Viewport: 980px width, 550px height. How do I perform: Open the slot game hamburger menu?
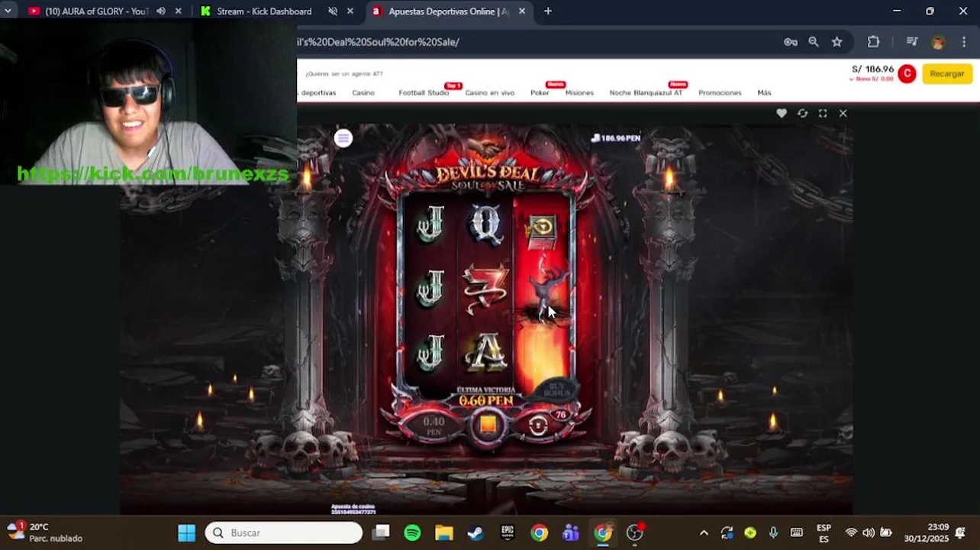pos(343,138)
